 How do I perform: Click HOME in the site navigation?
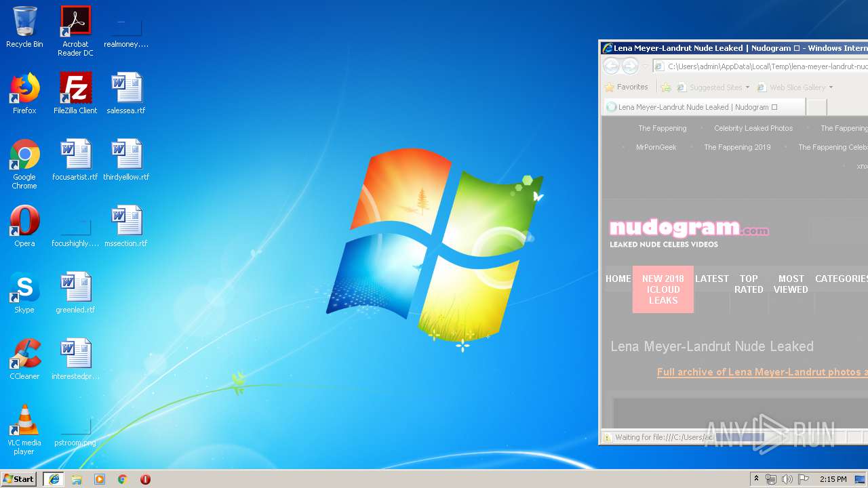coord(618,279)
